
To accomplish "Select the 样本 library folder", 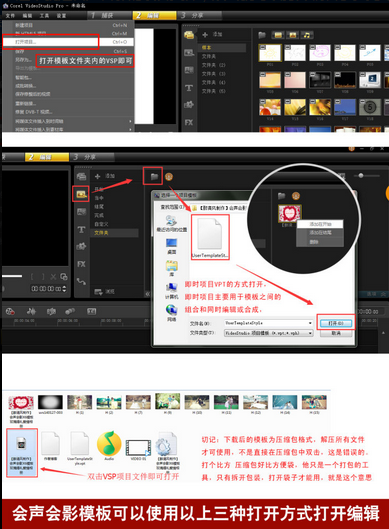I will (223, 48).
